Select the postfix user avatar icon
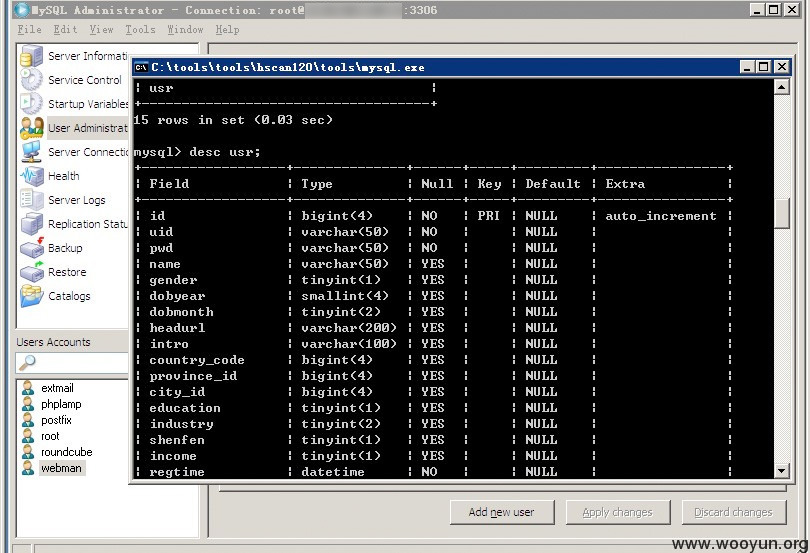The width and height of the screenshot is (810, 553). click(x=28, y=420)
